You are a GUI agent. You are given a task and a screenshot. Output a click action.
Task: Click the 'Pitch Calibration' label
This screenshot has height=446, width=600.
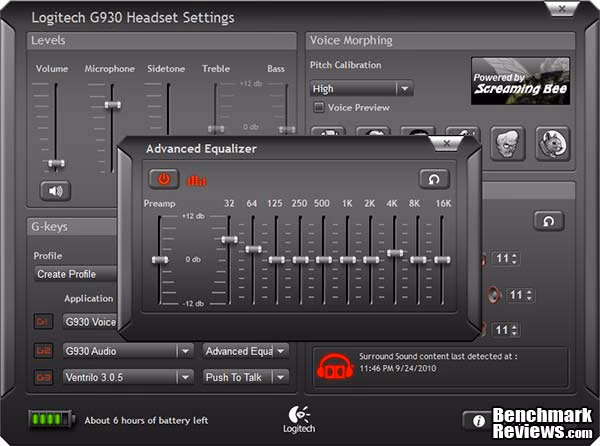tap(346, 65)
